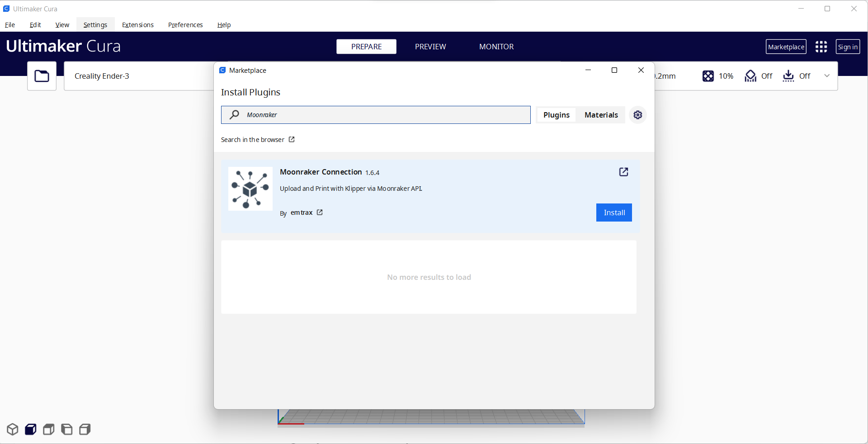
Task: Open Marketplace settings gear icon
Action: coord(638,115)
